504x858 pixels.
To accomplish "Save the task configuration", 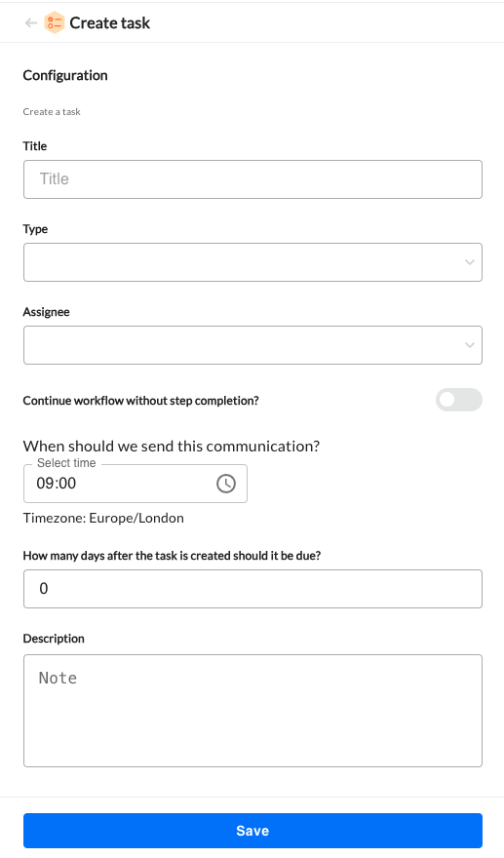I will click(252, 831).
